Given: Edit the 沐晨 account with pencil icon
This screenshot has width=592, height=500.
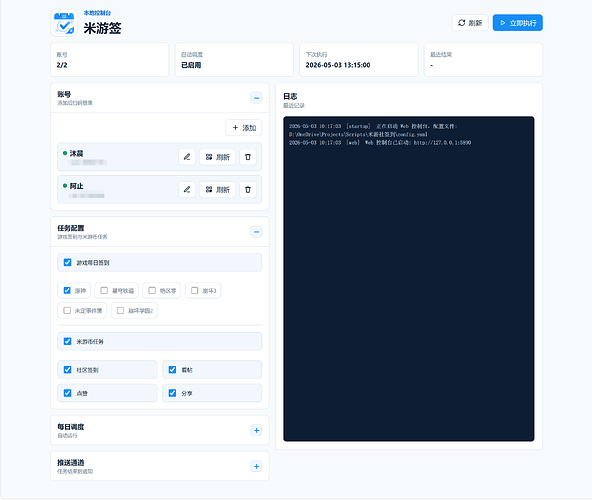Looking at the screenshot, I should (x=187, y=157).
